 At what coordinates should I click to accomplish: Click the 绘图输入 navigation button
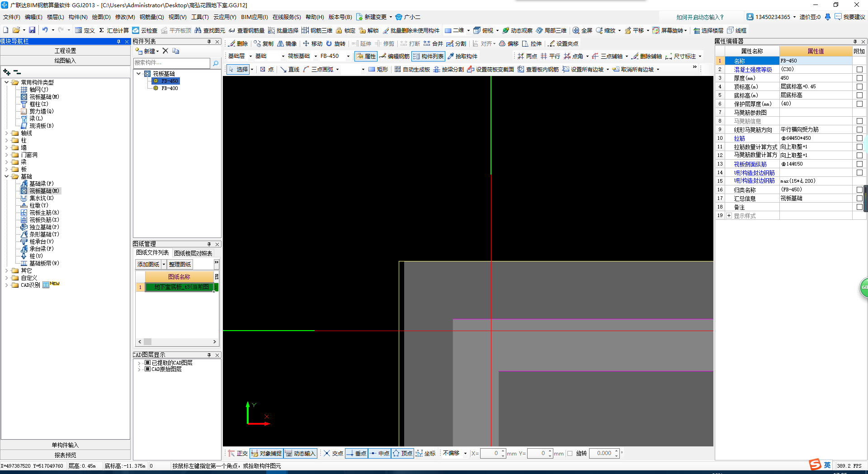(65, 61)
